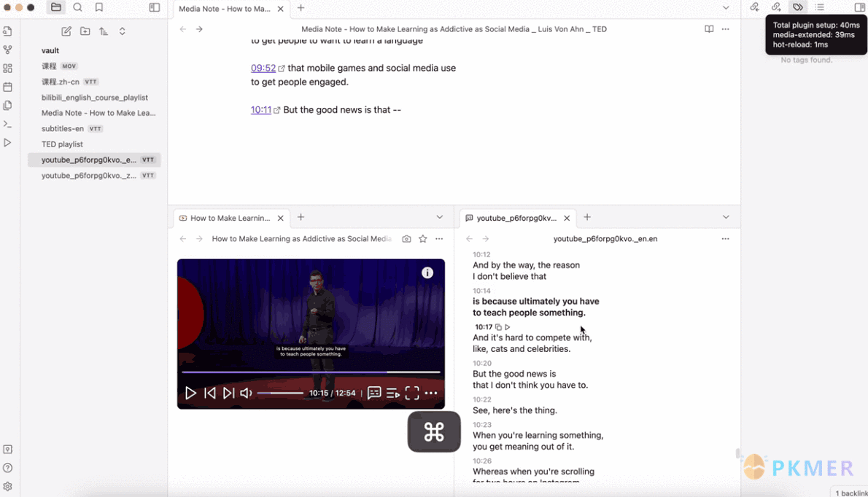Viewport: 868px width, 497px height.
Task: Open templates icon in ribbon
Action: (x=8, y=106)
